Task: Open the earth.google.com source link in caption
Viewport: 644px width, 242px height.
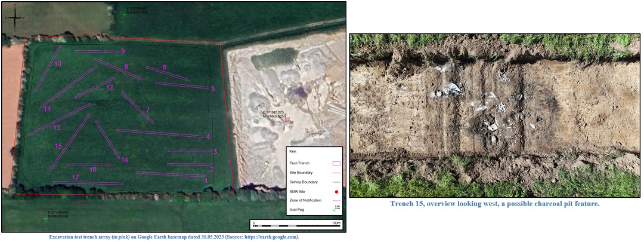Action: point(267,237)
